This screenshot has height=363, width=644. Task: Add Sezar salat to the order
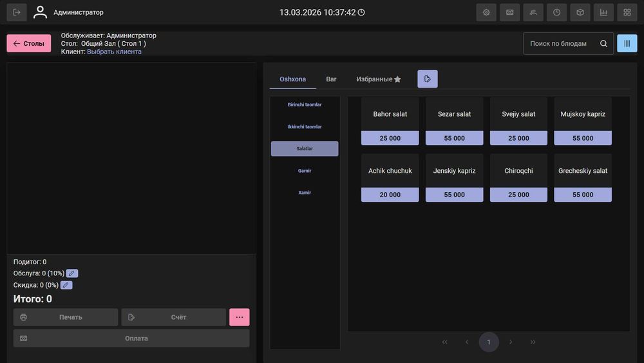454,121
